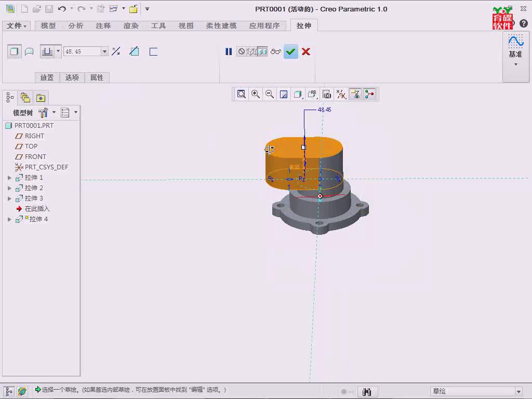This screenshot has width=532, height=399.
Task: Click the blind depth option icon
Action: click(x=47, y=51)
